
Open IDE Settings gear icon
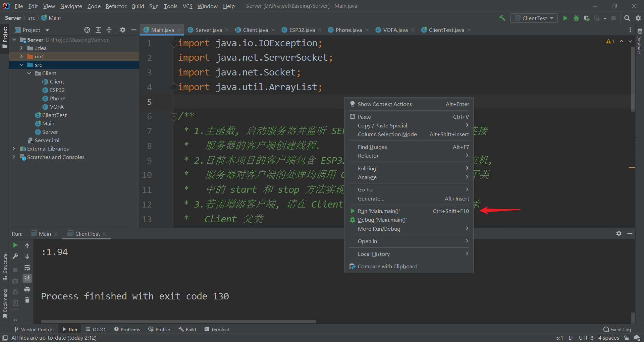click(x=638, y=18)
